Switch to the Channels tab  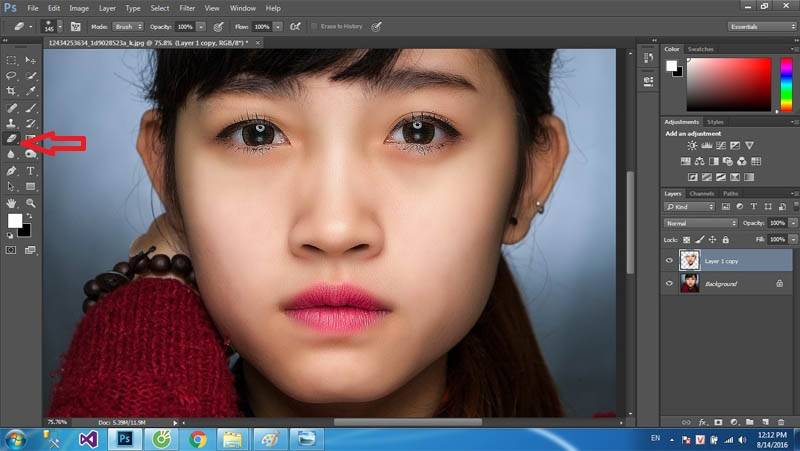(702, 194)
